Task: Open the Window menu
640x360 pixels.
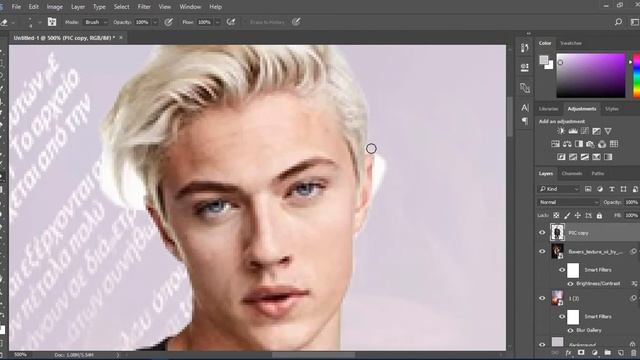Action: [x=190, y=7]
